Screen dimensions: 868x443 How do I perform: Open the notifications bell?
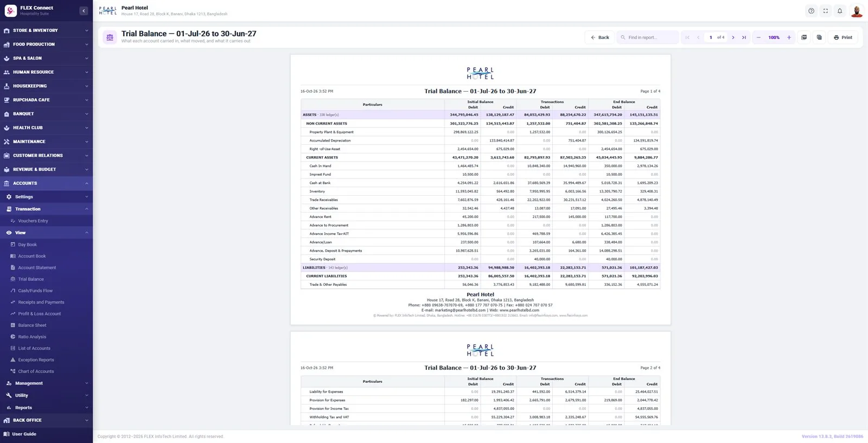(840, 11)
